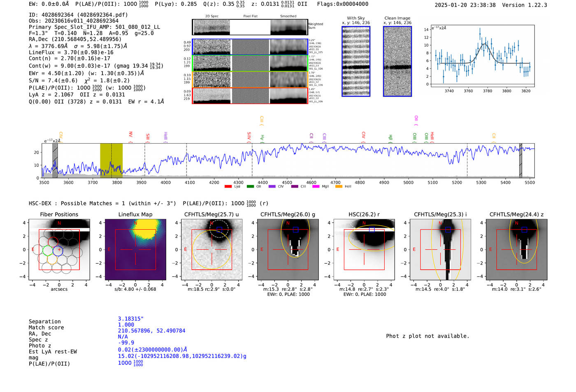The width and height of the screenshot is (576, 392).
Task: Click the orange HeII legend swatch
Action: pos(339,186)
